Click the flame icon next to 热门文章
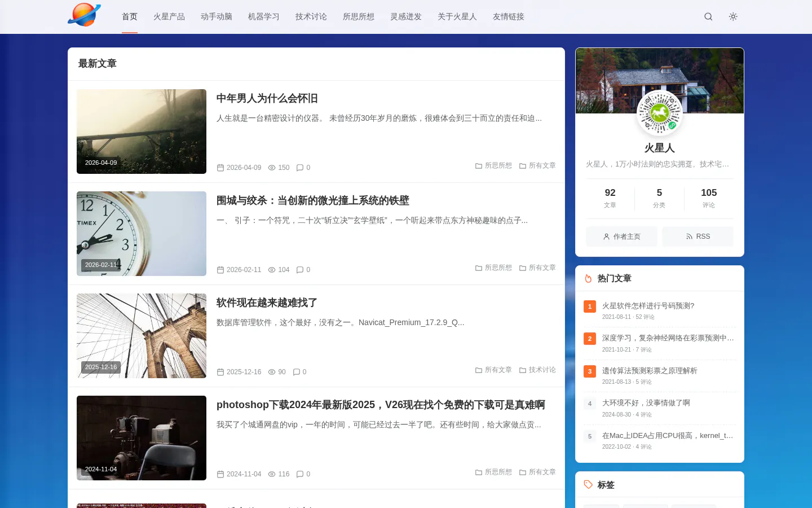This screenshot has height=508, width=812. pos(588,278)
